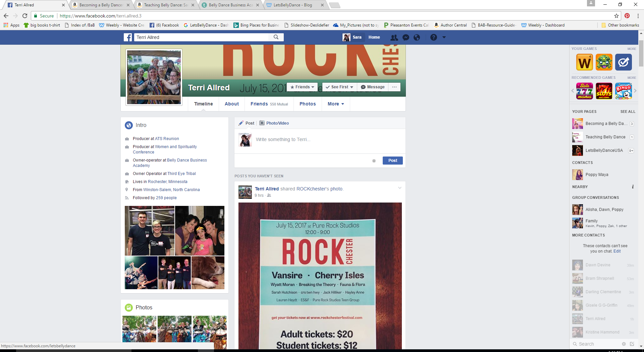Click the Pinterest extension icon
The height and width of the screenshot is (352, 644).
pos(627,16)
